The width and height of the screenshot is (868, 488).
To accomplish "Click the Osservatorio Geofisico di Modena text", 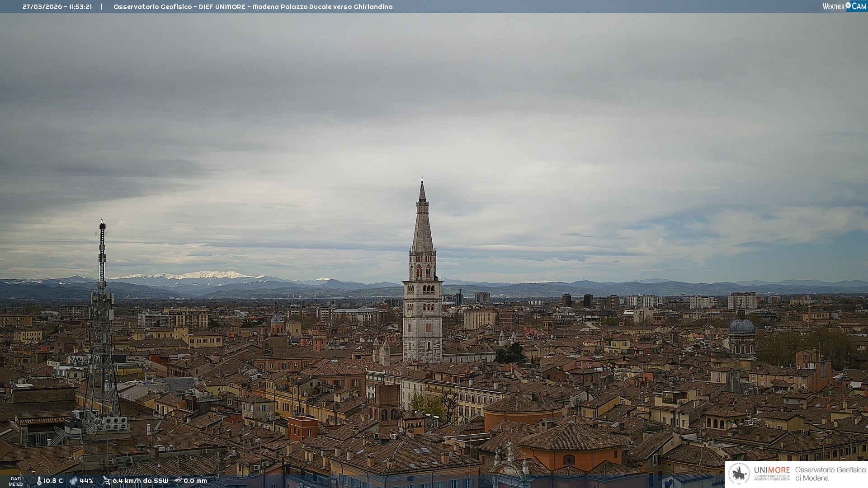I will [830, 474].
